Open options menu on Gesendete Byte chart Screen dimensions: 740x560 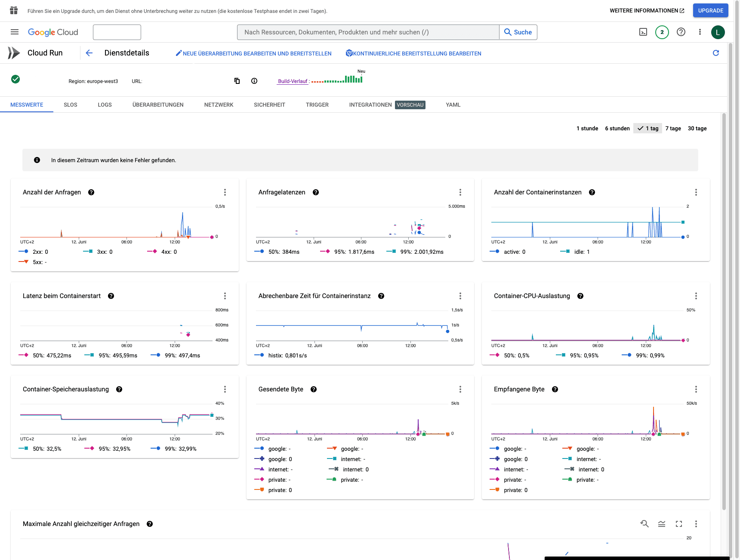pos(460,389)
